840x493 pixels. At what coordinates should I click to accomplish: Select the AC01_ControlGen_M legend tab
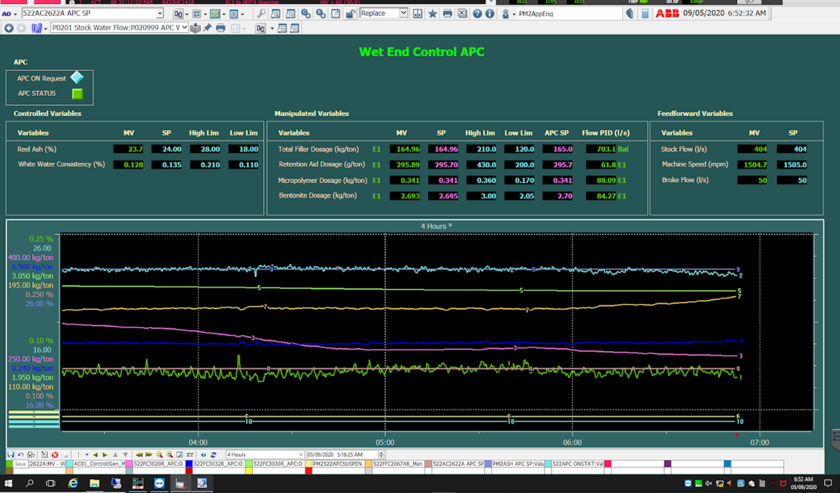tap(97, 464)
